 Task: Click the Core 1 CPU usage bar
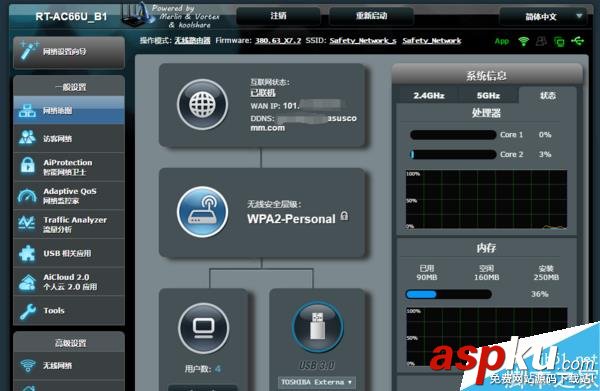(x=453, y=135)
